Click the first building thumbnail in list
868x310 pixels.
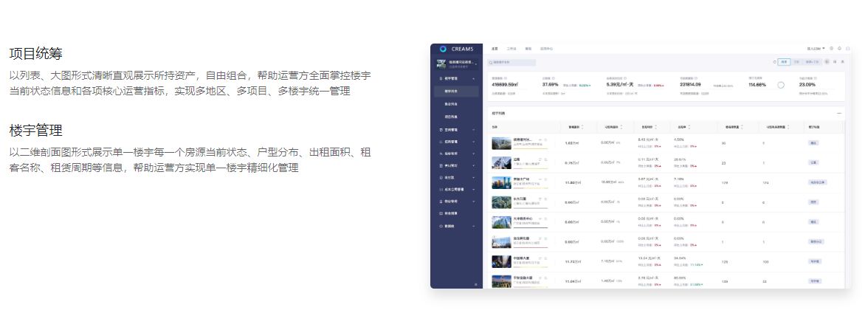coord(500,142)
